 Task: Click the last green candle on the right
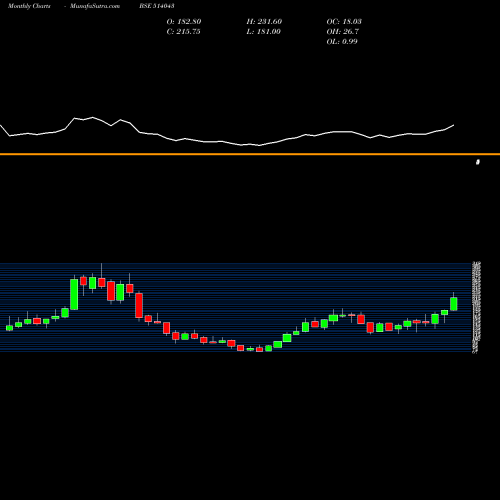tap(454, 304)
